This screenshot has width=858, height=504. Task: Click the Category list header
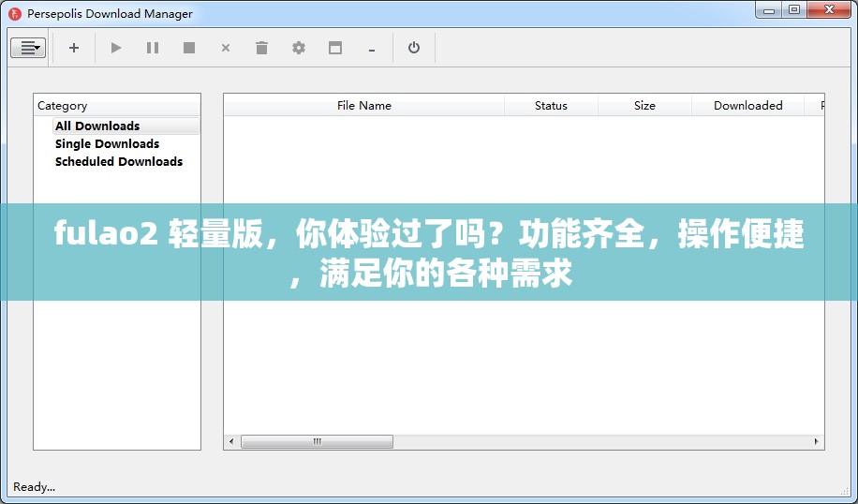point(117,106)
